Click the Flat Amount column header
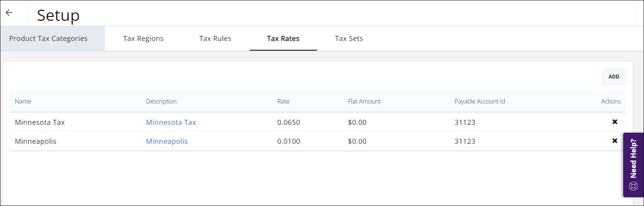Viewport: 644px width, 206px height. tap(364, 101)
